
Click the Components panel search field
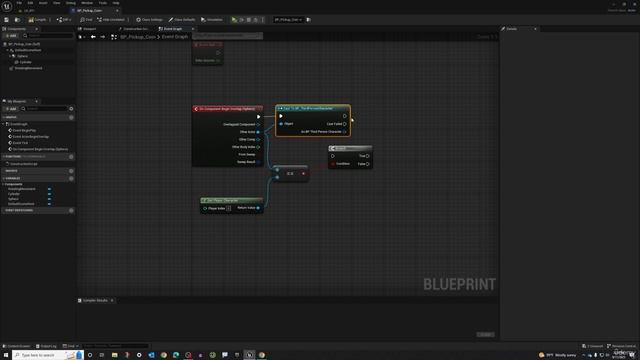(x=48, y=36)
